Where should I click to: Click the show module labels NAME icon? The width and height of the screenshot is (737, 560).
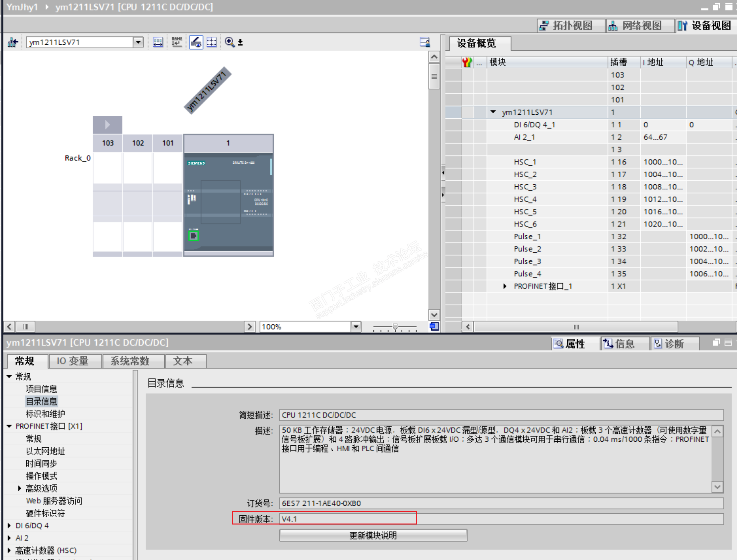pyautogui.click(x=177, y=42)
